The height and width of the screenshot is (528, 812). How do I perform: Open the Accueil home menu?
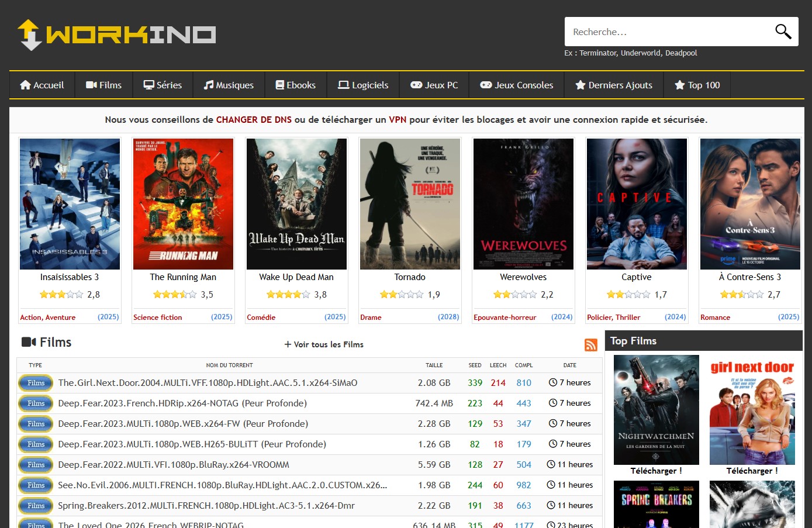point(42,85)
